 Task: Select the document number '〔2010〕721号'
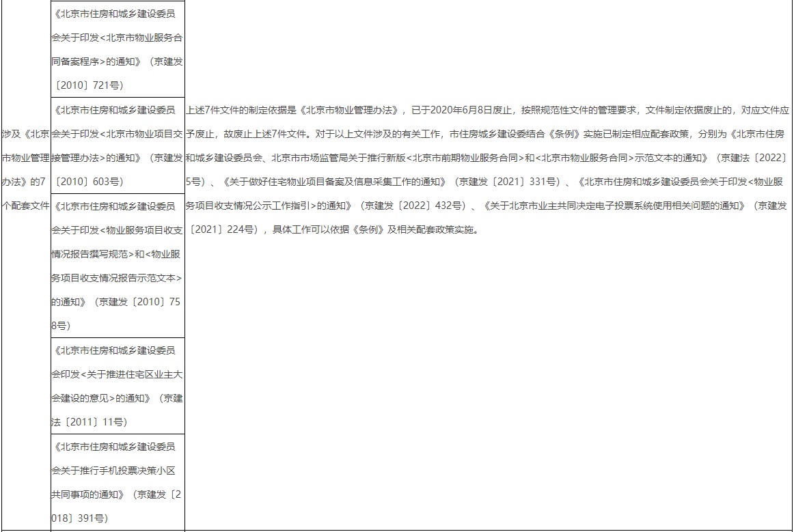[88, 85]
